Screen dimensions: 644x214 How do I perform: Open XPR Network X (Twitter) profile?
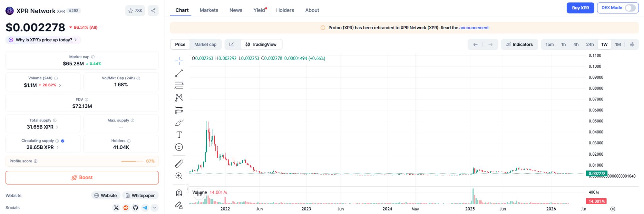click(116, 208)
